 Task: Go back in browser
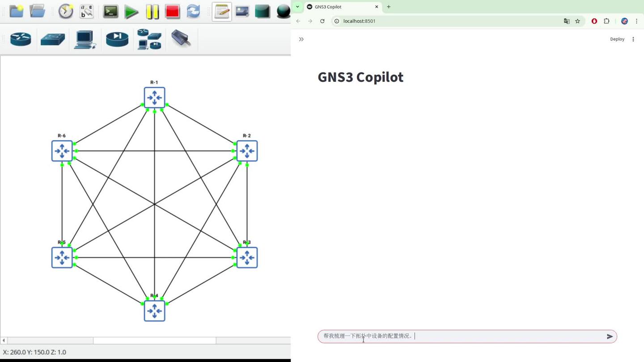point(298,21)
